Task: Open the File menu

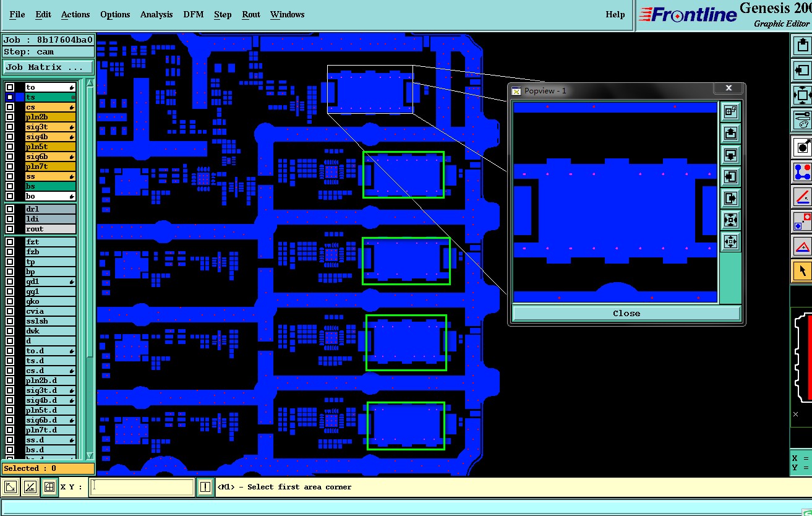Action: [x=17, y=14]
